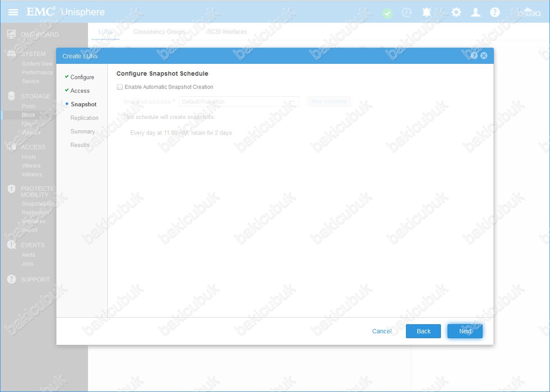550x392 pixels.
Task: Open Initiators under Access
Action: coord(32,175)
